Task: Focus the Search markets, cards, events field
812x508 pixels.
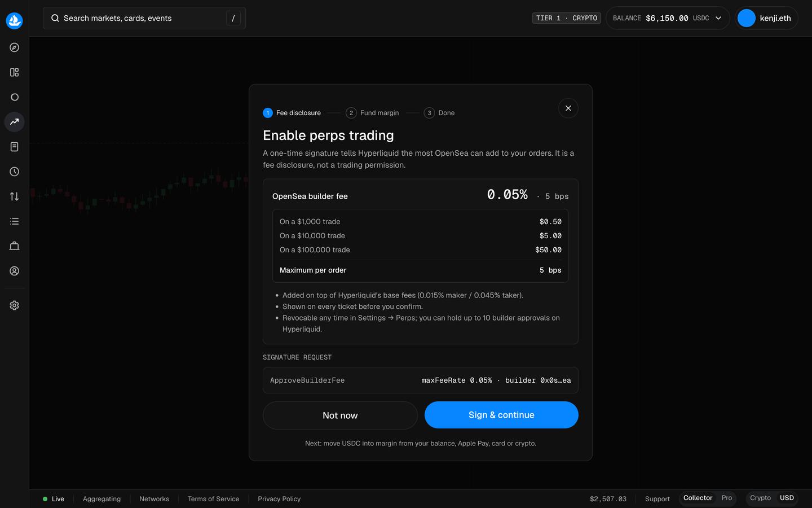Action: (x=144, y=18)
